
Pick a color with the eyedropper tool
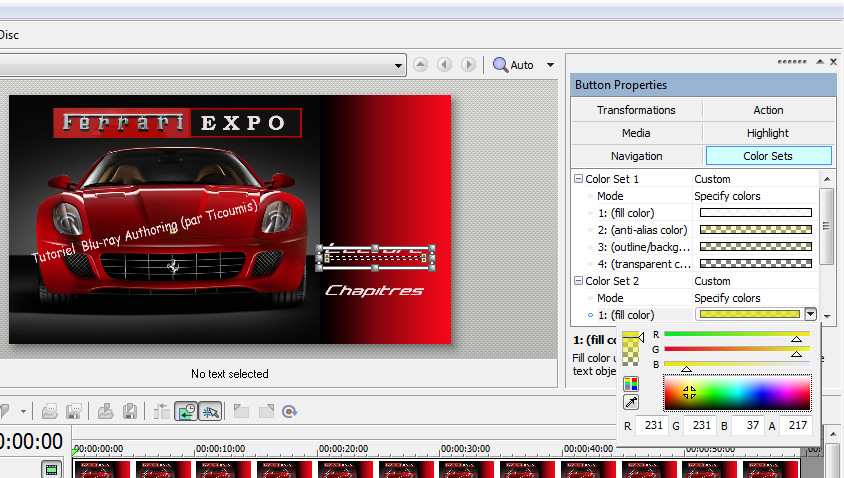click(631, 402)
